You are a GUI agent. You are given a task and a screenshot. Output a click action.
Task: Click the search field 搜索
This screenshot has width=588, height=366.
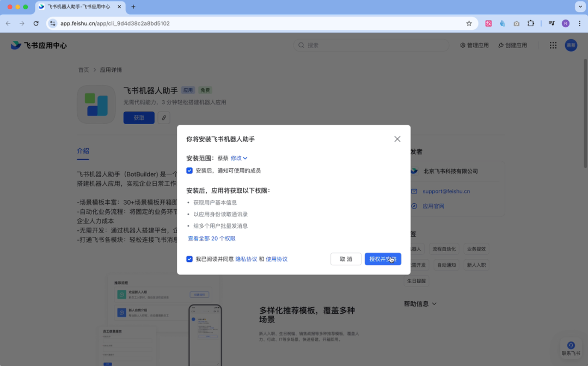371,45
